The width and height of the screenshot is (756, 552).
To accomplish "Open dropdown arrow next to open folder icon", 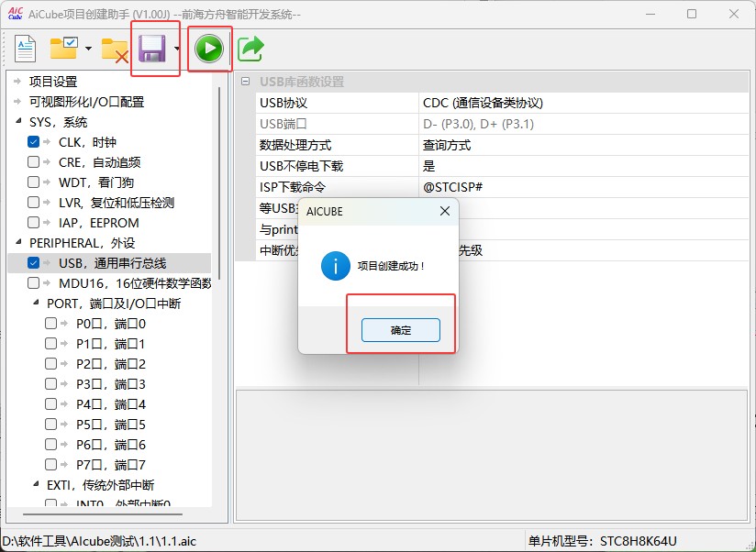I will pyautogui.click(x=88, y=49).
